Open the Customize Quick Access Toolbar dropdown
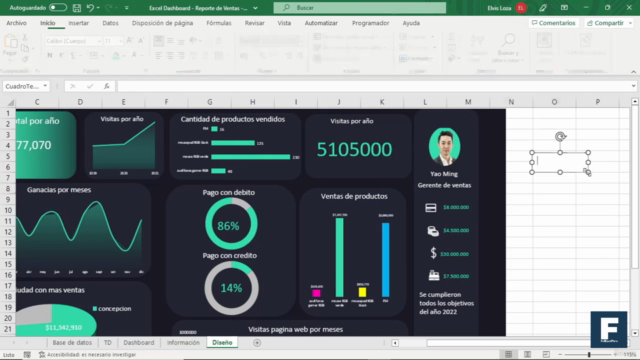The height and width of the screenshot is (360, 640). click(x=127, y=8)
